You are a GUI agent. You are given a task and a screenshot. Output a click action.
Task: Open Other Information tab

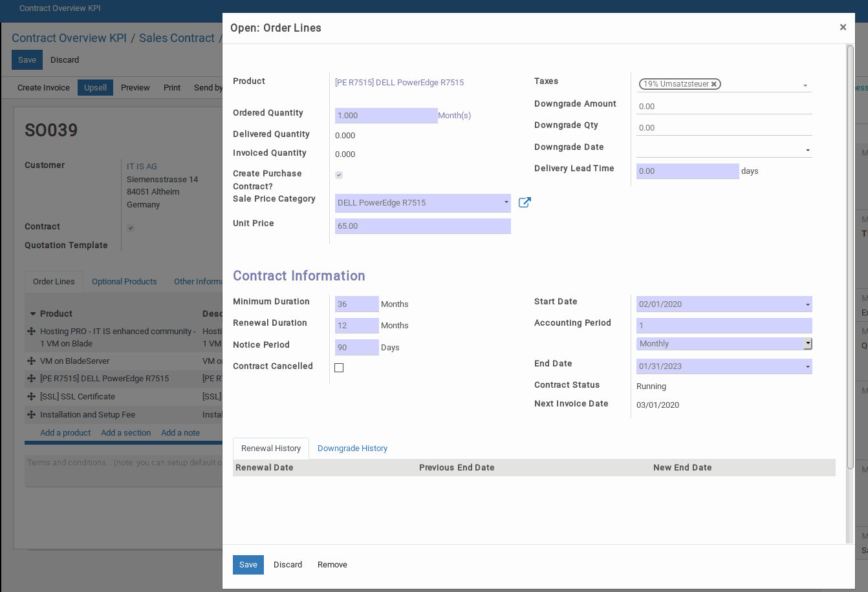[x=198, y=282]
